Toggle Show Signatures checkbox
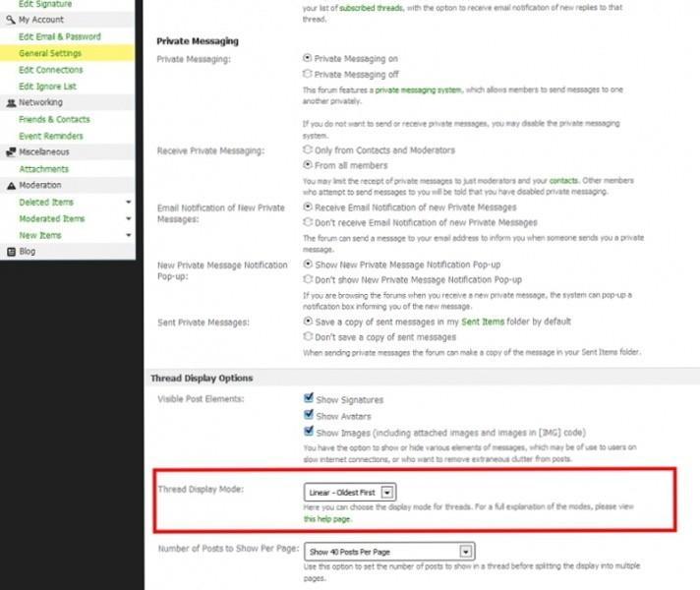Screen dimensions: 700x590 coord(308,397)
